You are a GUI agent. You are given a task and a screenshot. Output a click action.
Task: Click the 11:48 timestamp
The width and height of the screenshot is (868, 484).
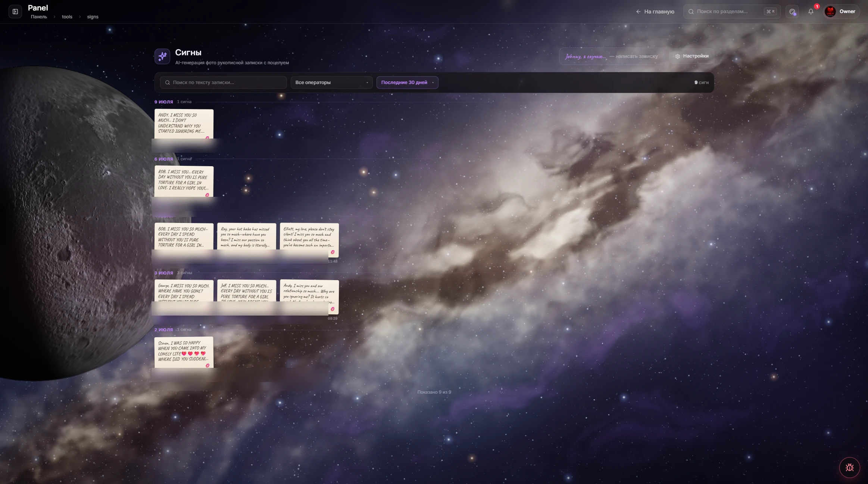point(332,261)
